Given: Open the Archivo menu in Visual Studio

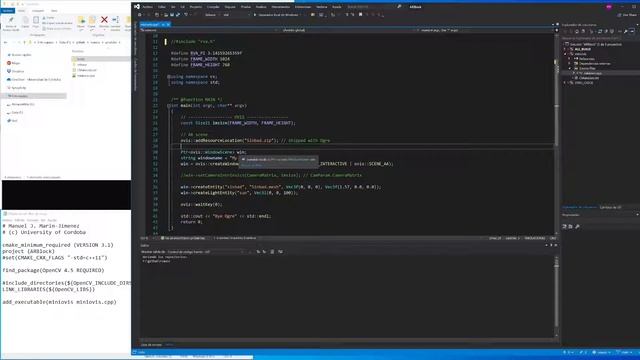Looking at the screenshot, I should click(147, 7).
